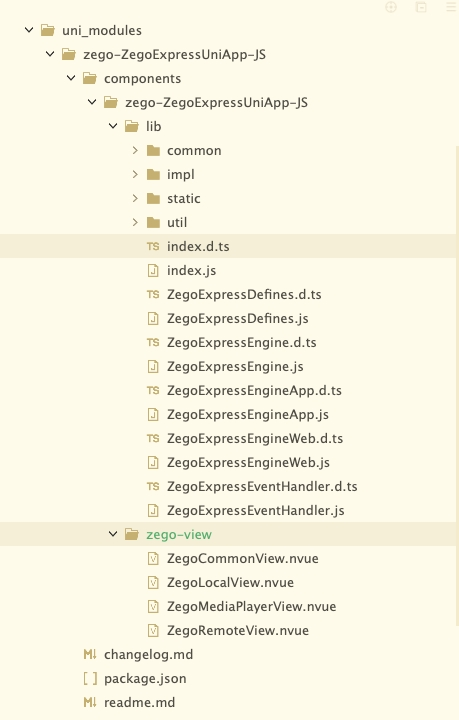
Task: Click the TS icon beside ZegoExpressEventHandler.d.ts
Action: coord(153,486)
